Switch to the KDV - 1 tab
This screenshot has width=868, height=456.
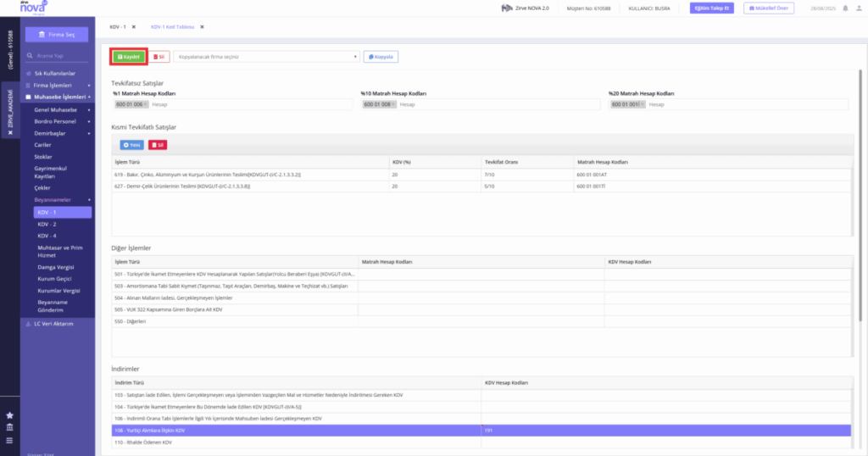(x=117, y=26)
